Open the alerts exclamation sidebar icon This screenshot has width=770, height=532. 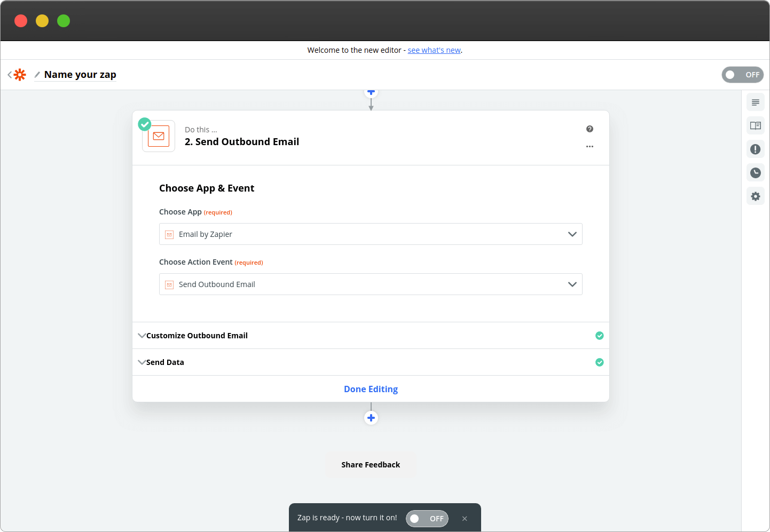756,149
